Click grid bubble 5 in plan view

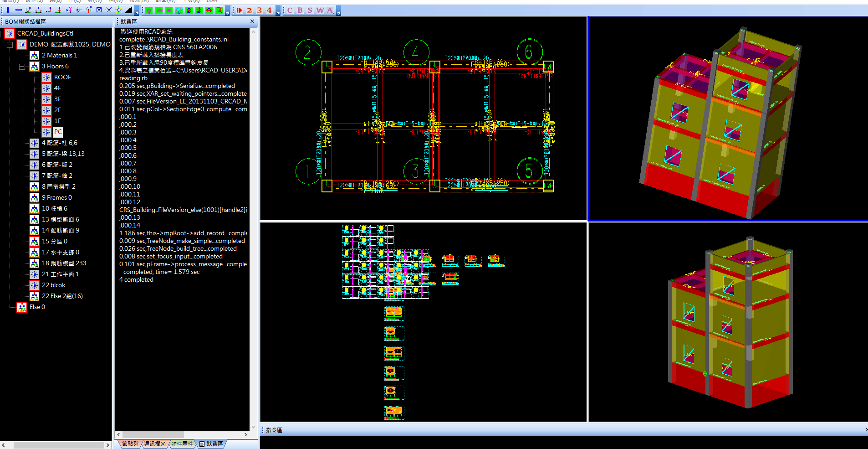(530, 171)
